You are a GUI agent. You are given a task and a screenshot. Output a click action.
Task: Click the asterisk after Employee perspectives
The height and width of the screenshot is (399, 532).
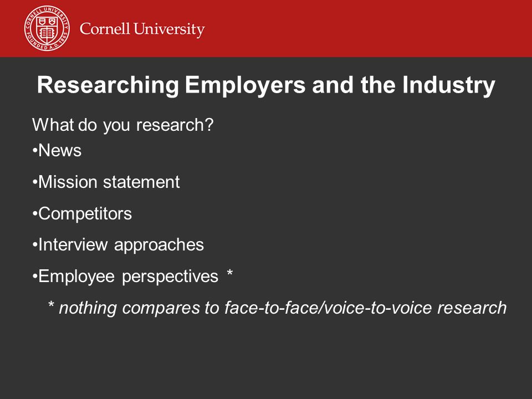[229, 273]
